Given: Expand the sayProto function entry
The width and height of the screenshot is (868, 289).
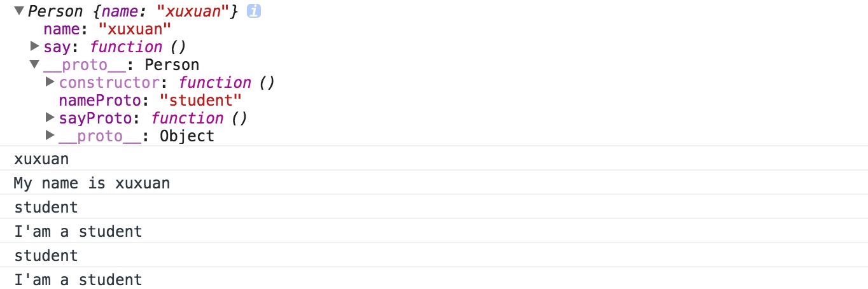Looking at the screenshot, I should click(50, 118).
